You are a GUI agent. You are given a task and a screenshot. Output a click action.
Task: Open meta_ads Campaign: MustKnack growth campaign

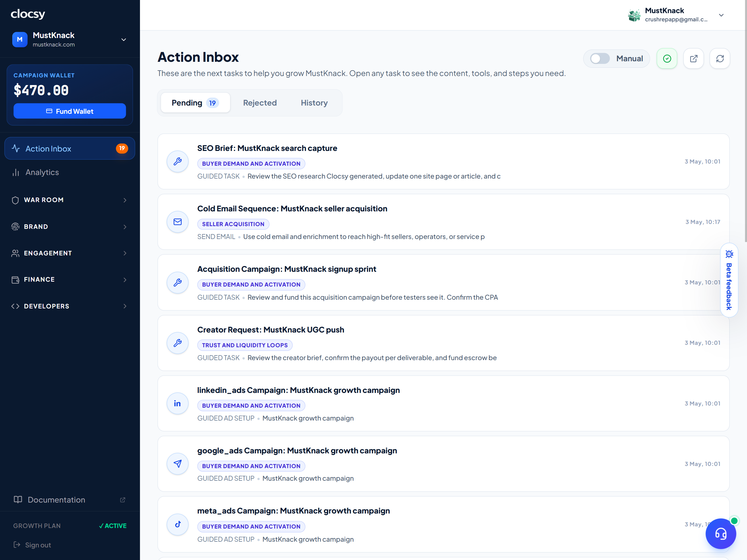443,524
